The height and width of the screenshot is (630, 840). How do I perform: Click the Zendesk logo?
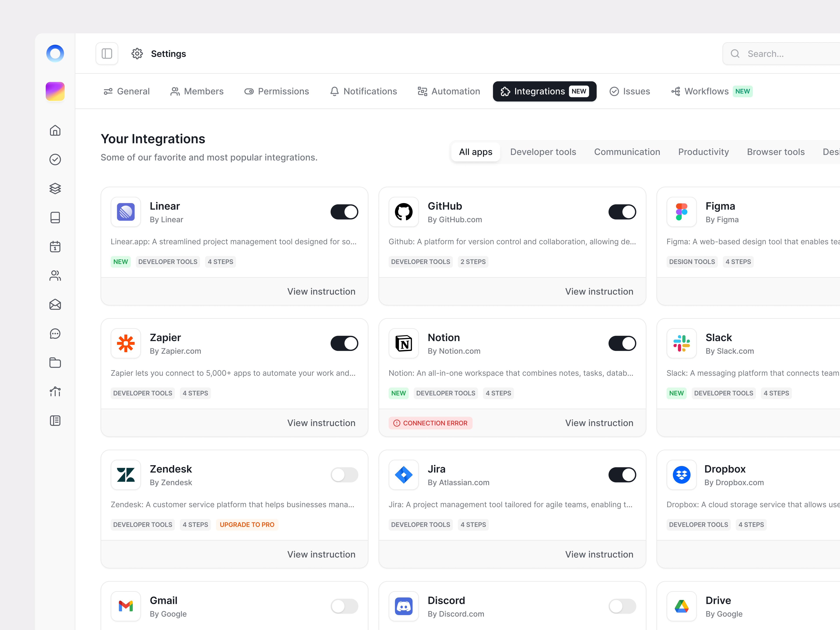[126, 475]
